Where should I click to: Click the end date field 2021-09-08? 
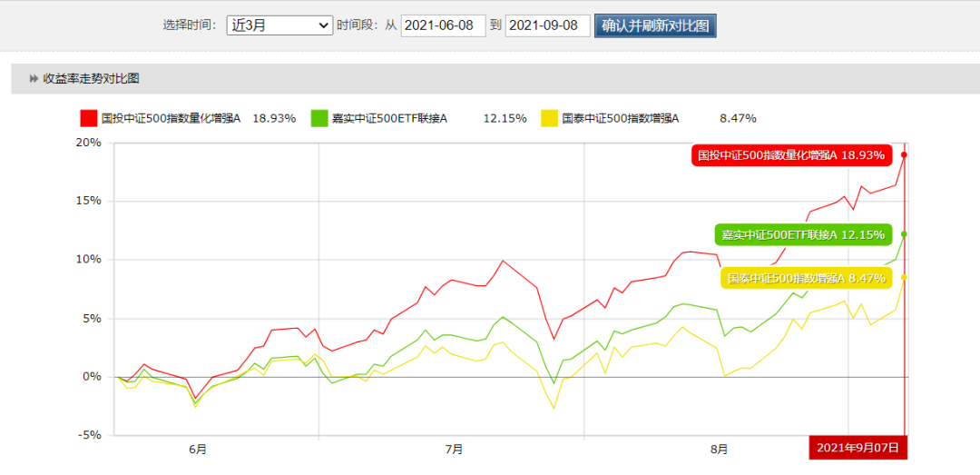point(547,25)
